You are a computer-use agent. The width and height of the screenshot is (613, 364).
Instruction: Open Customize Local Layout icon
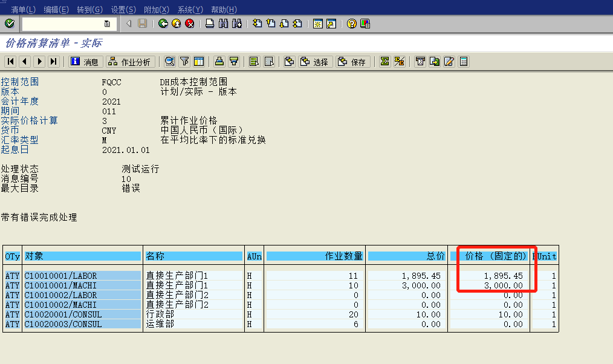[365, 24]
